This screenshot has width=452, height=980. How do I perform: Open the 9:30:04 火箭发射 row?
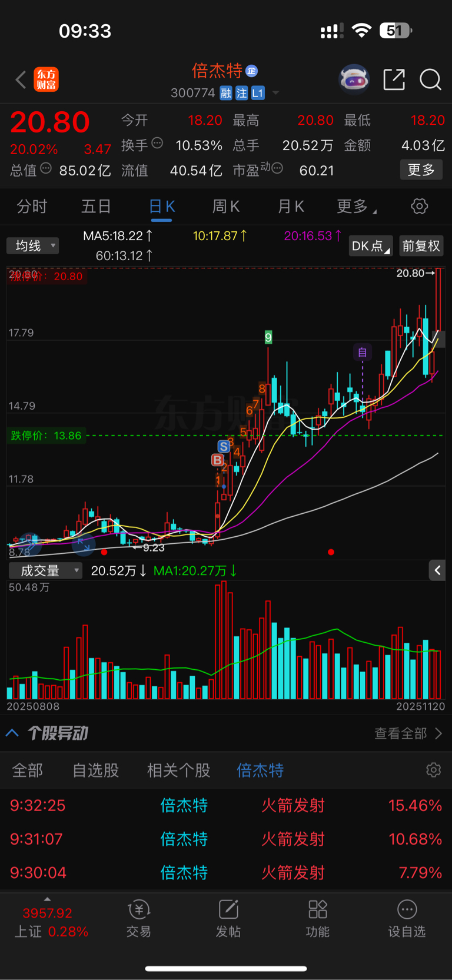point(226,873)
